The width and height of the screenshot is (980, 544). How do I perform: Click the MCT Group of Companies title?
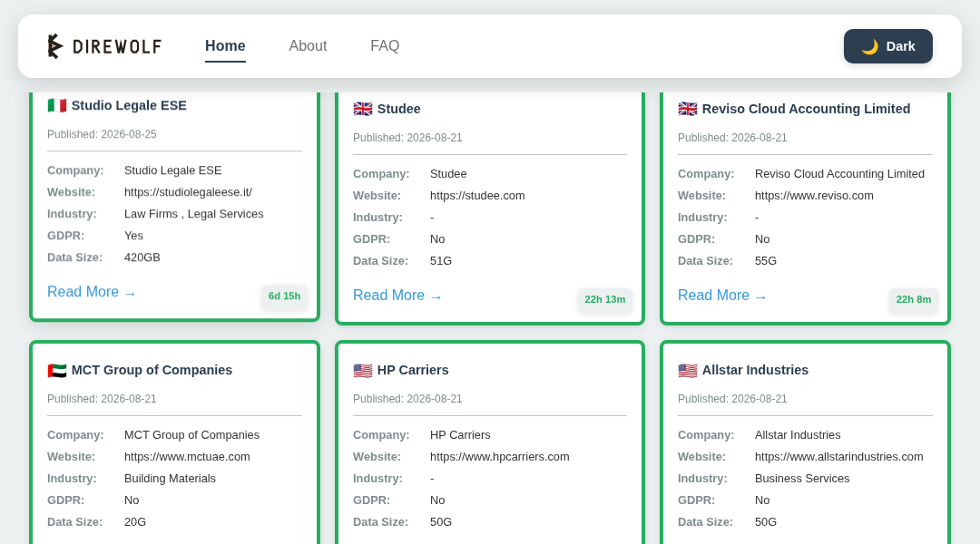[x=152, y=370]
